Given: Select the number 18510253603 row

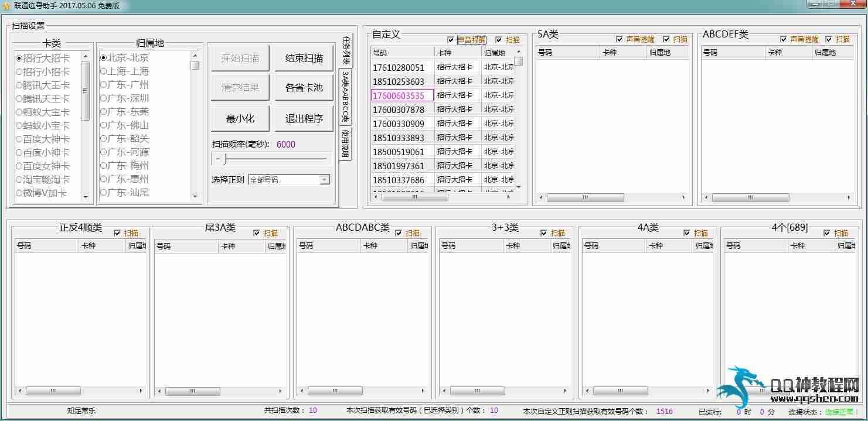Looking at the screenshot, I should tap(399, 81).
